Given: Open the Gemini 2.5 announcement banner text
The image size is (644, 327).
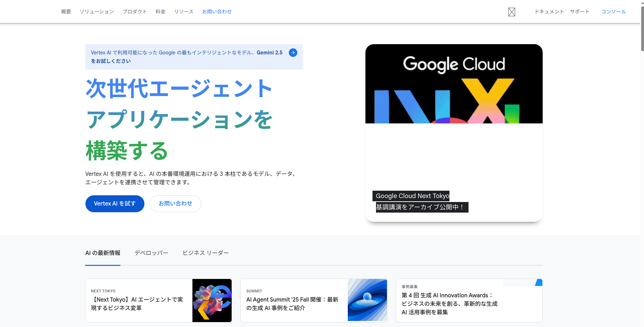Looking at the screenshot, I should tap(187, 57).
